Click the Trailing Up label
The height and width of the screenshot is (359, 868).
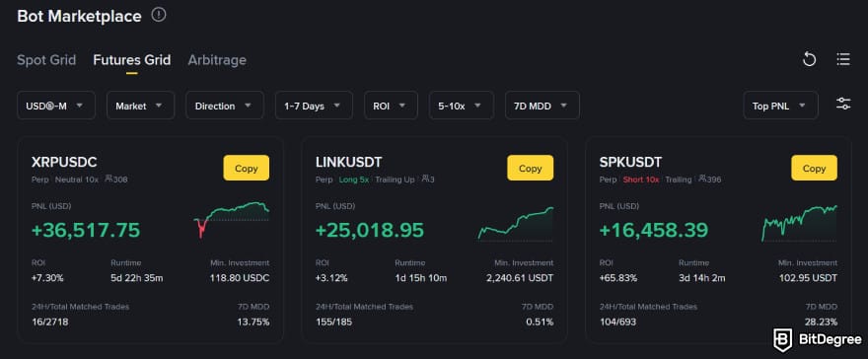click(395, 179)
